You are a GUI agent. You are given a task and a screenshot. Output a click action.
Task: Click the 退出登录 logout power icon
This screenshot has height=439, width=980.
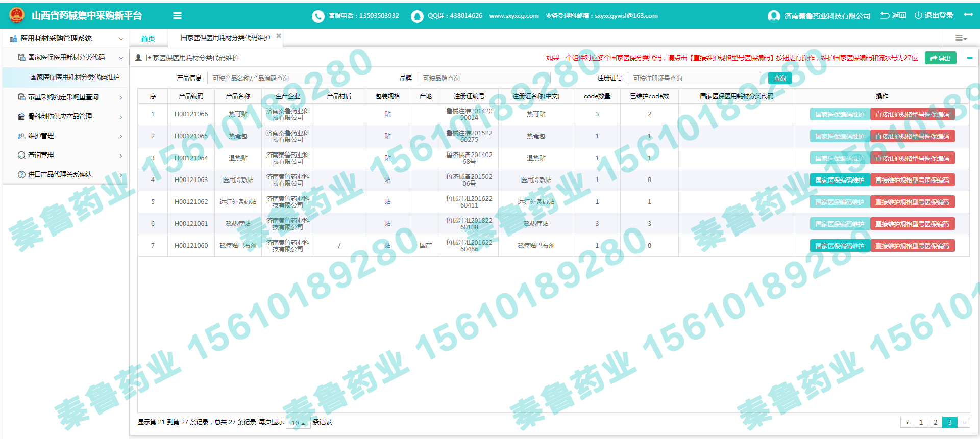coord(918,16)
